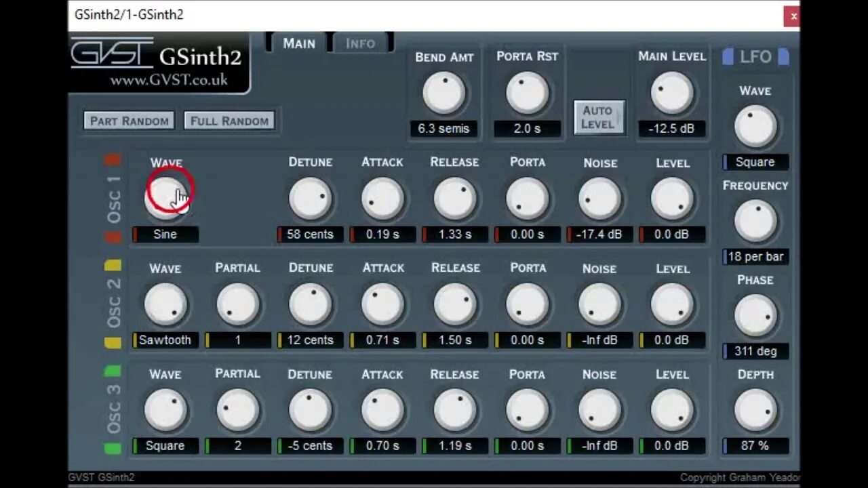The image size is (868, 488).
Task: Open the www.GVST.co.uk link
Action: pyautogui.click(x=169, y=80)
